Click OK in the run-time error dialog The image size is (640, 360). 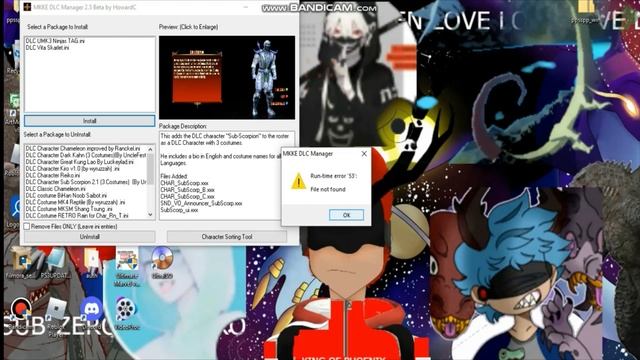click(346, 215)
